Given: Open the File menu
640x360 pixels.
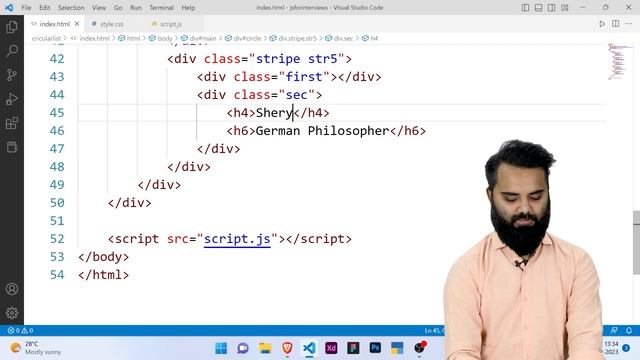Looking at the screenshot, I should pyautogui.click(x=26, y=8).
